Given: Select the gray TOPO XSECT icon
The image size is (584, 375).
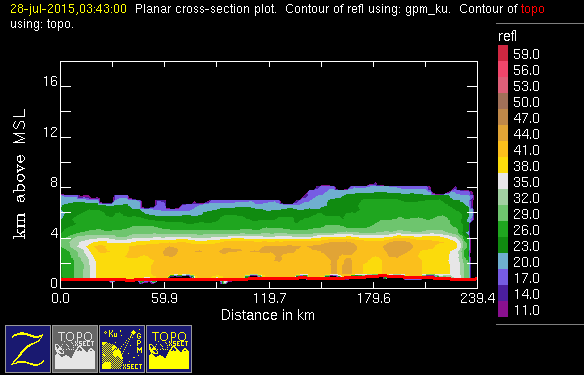Looking at the screenshot, I should pos(75,349).
